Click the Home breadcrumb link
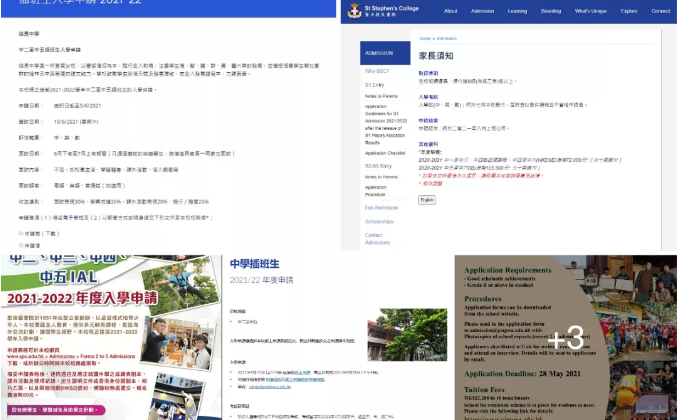The image size is (677, 420). 425,38
